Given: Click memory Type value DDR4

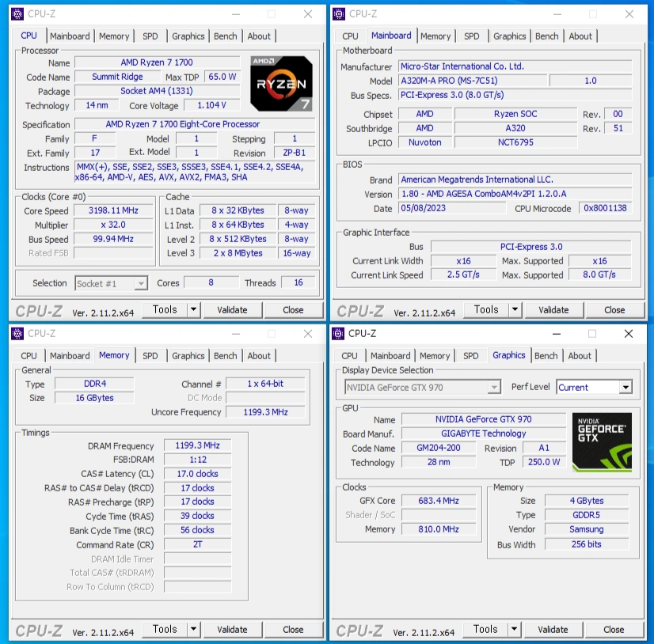Looking at the screenshot, I should click(x=95, y=384).
